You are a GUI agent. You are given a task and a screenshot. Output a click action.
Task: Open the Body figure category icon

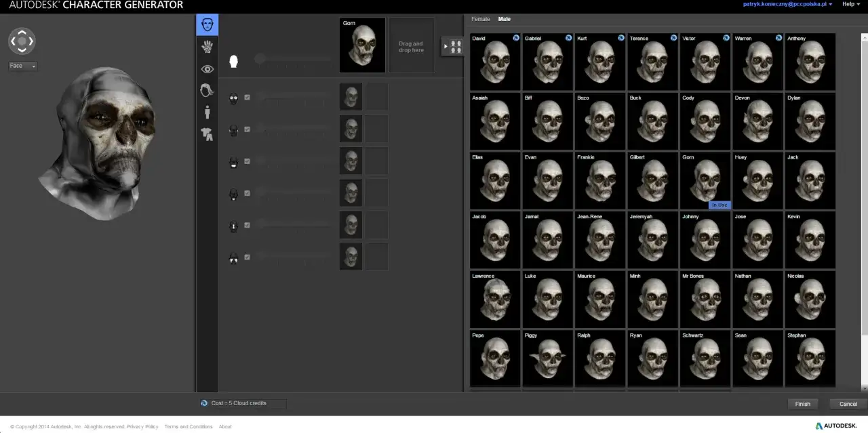click(x=208, y=112)
